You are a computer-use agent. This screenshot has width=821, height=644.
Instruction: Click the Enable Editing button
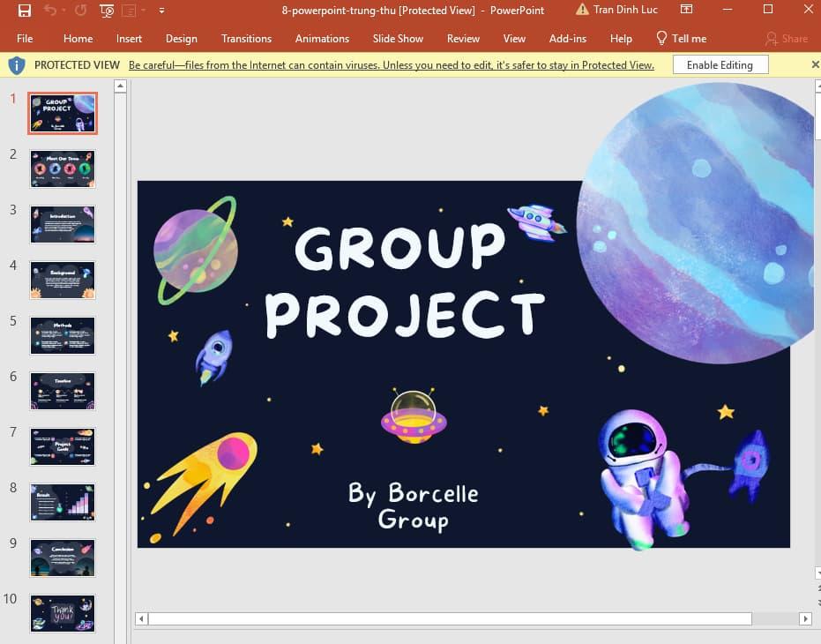click(x=720, y=65)
